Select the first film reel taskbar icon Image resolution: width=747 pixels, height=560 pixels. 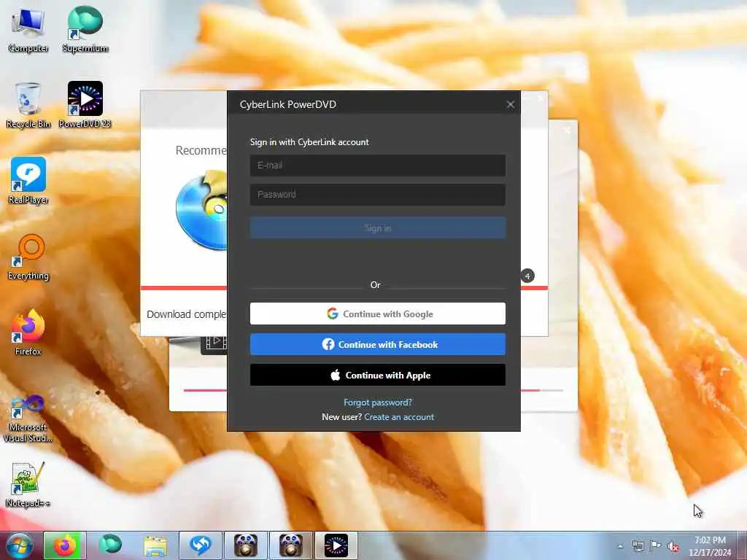245,545
